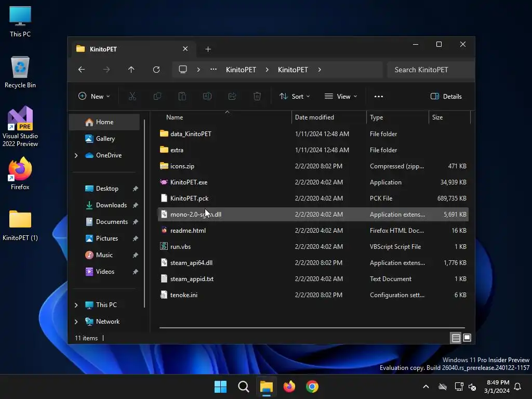Viewport: 532px width, 399px height.
Task: Refresh the current folder view
Action: click(156, 70)
